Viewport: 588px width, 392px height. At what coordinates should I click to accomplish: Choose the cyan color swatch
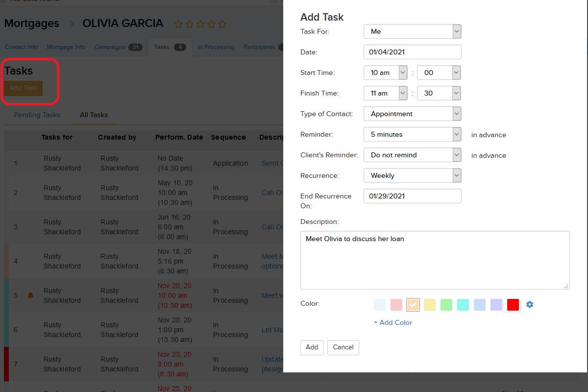pyautogui.click(x=463, y=304)
